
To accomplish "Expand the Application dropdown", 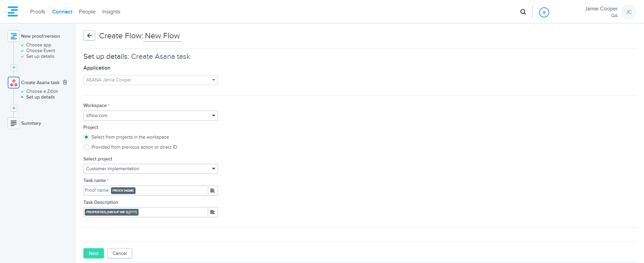I will (150, 80).
